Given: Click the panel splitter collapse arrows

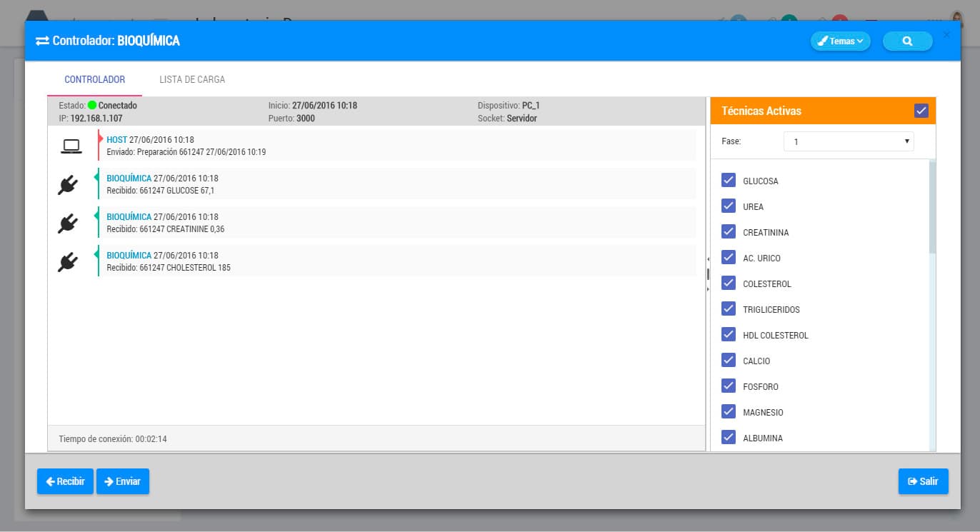Looking at the screenshot, I should point(707,274).
